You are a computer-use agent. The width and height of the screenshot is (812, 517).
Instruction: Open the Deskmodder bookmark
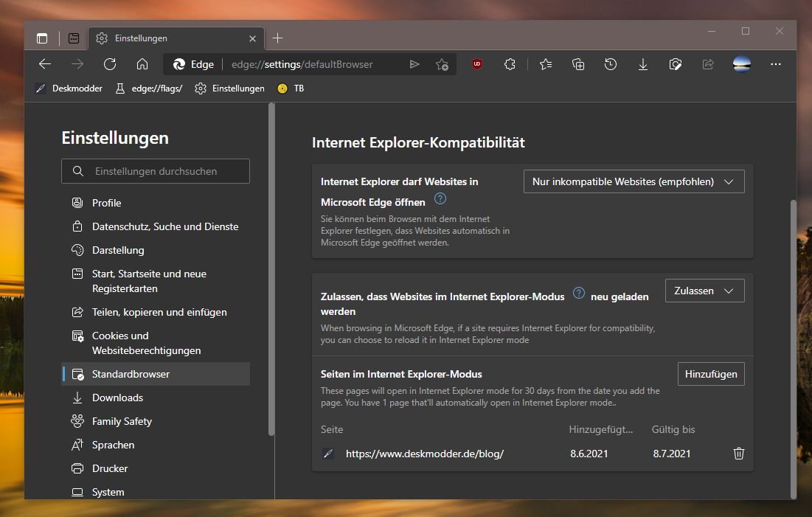point(69,89)
